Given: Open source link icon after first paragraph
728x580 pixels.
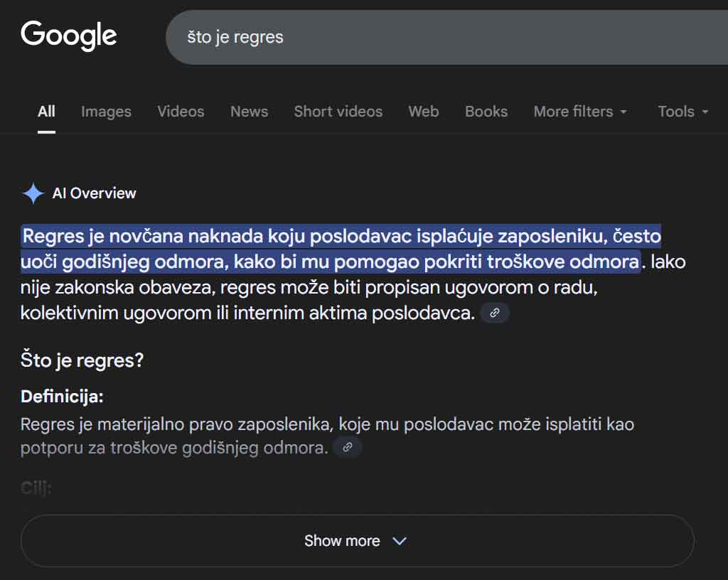Looking at the screenshot, I should pyautogui.click(x=495, y=313).
